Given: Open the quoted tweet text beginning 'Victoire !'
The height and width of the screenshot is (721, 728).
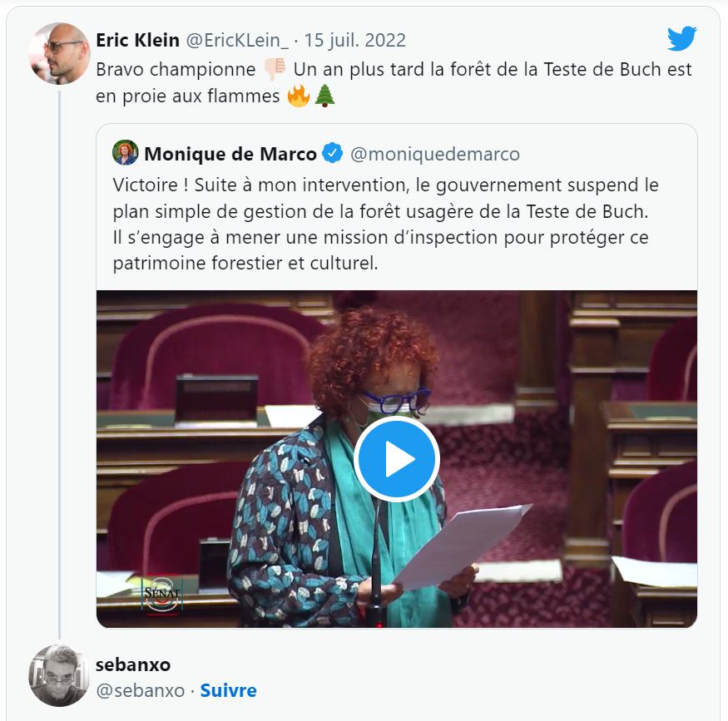Looking at the screenshot, I should click(x=385, y=224).
